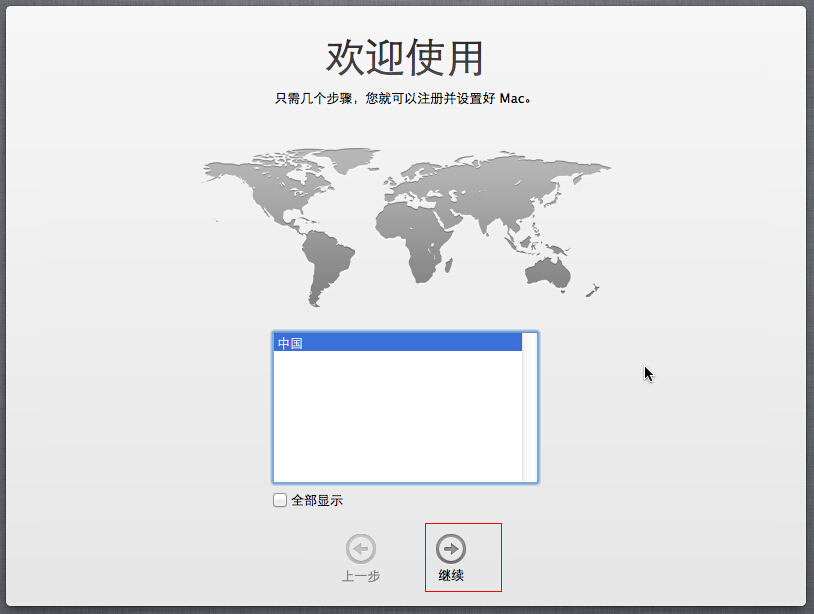The height and width of the screenshot is (614, 814).
Task: Click the 继续 text label
Action: (451, 576)
